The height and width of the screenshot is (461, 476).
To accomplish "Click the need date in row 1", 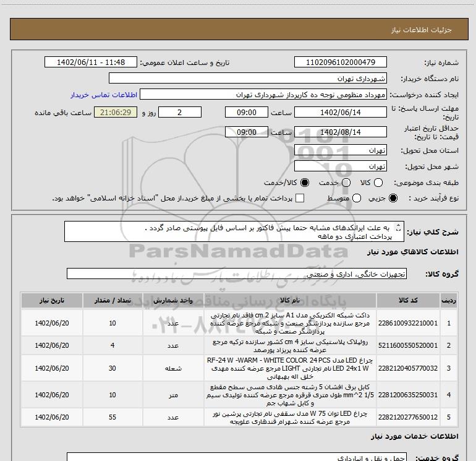I will (x=51, y=323).
